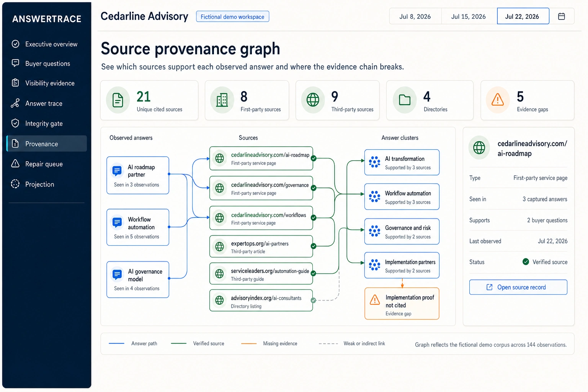Open Executive overview in sidebar
The image size is (588, 392).
[x=46, y=44]
